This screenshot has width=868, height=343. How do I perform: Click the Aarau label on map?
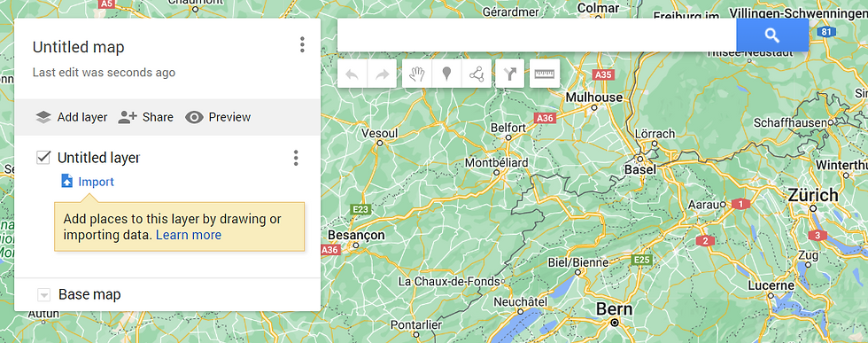tap(702, 205)
